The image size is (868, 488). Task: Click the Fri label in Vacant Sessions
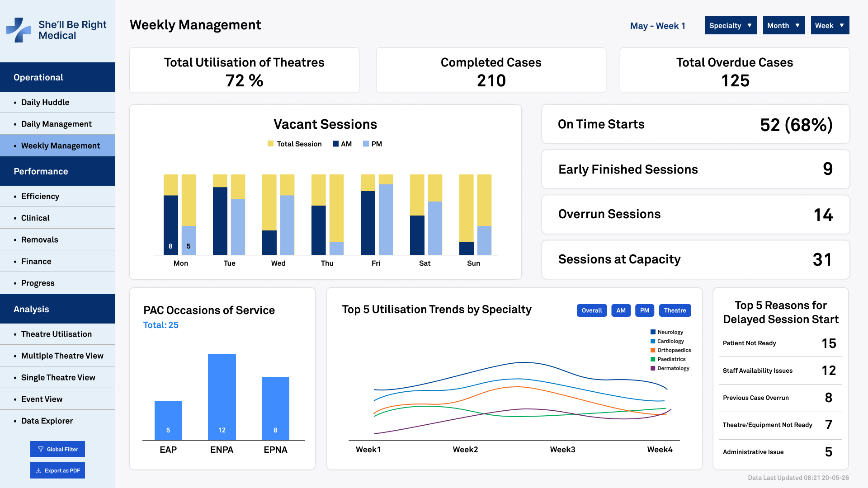(376, 263)
